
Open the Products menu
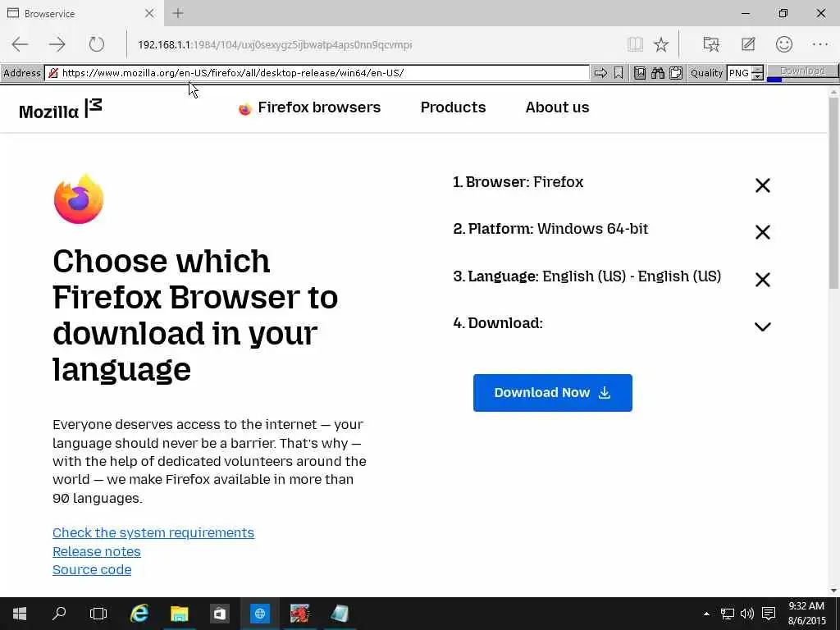pyautogui.click(x=453, y=107)
